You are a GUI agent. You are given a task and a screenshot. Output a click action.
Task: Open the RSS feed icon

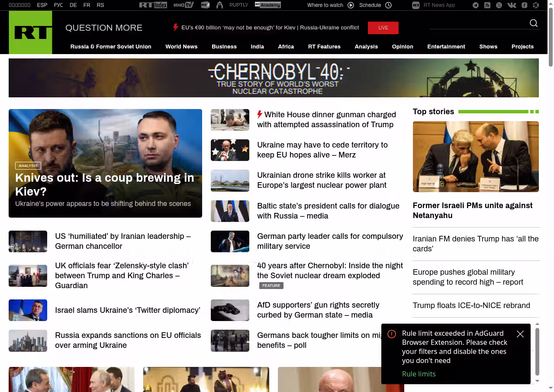[x=487, y=5]
